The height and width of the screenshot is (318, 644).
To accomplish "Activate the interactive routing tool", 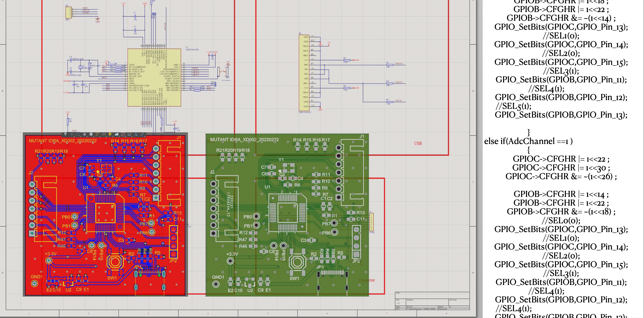I will pos(98,134).
